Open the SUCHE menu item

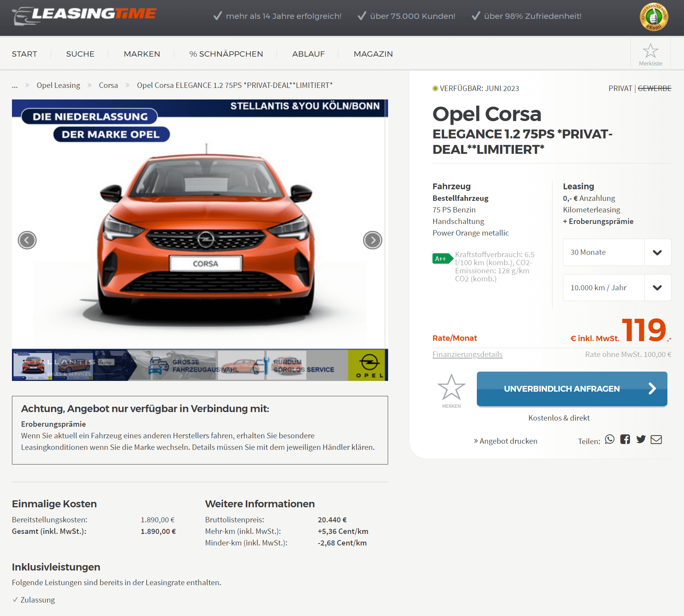[80, 54]
